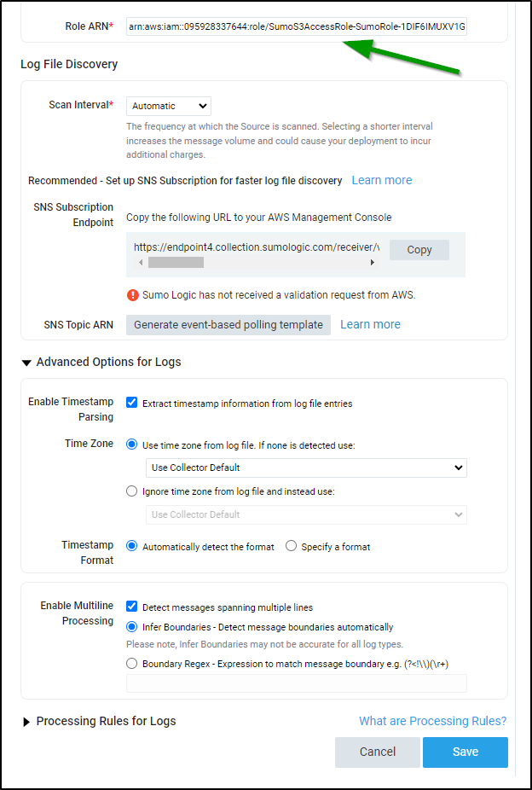This screenshot has height=790, width=532.
Task: Click the red warning icon about validation request
Action: (132, 294)
